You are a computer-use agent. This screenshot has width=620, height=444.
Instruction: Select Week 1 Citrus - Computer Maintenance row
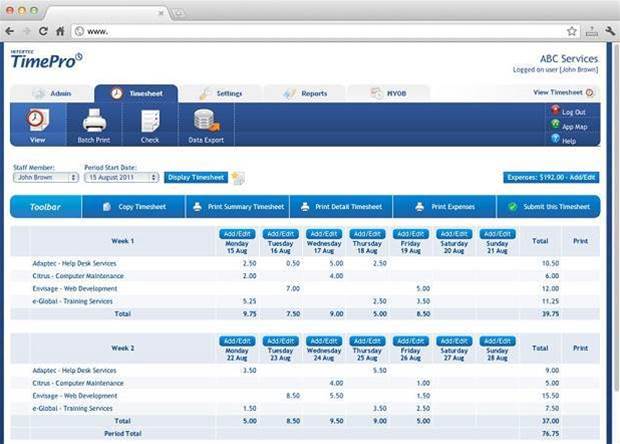305,276
